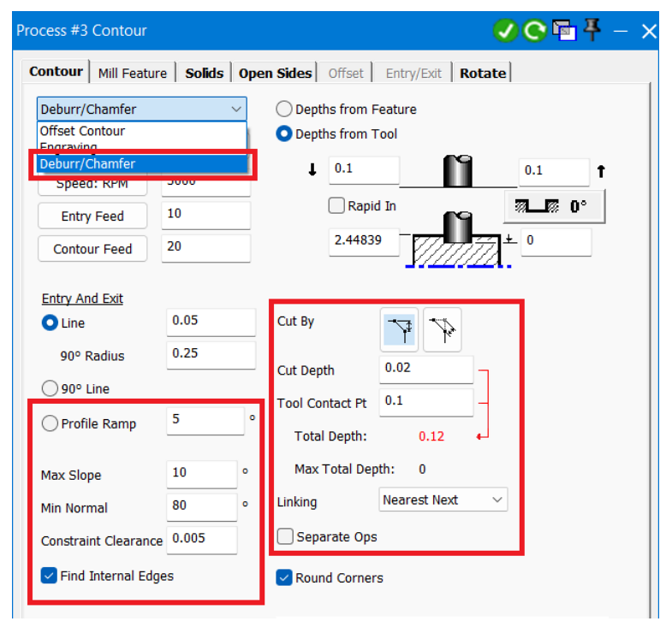
Task: Click the Min Normal field 80
Action: tap(202, 507)
